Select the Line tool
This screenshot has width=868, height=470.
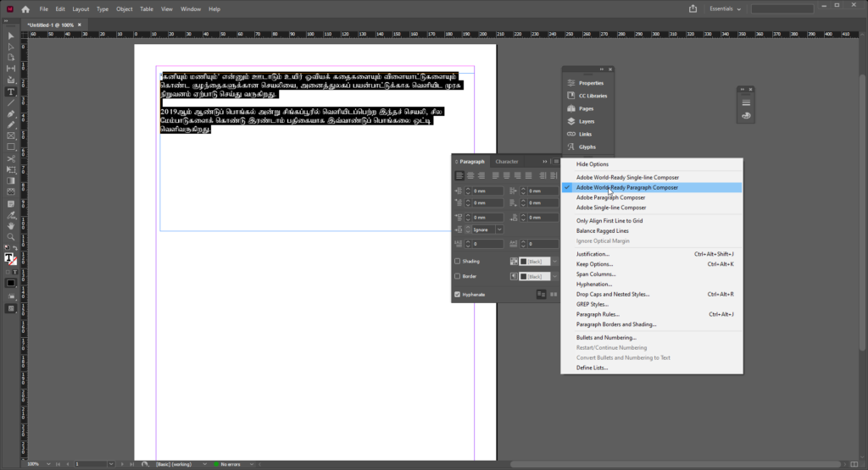coord(10,102)
